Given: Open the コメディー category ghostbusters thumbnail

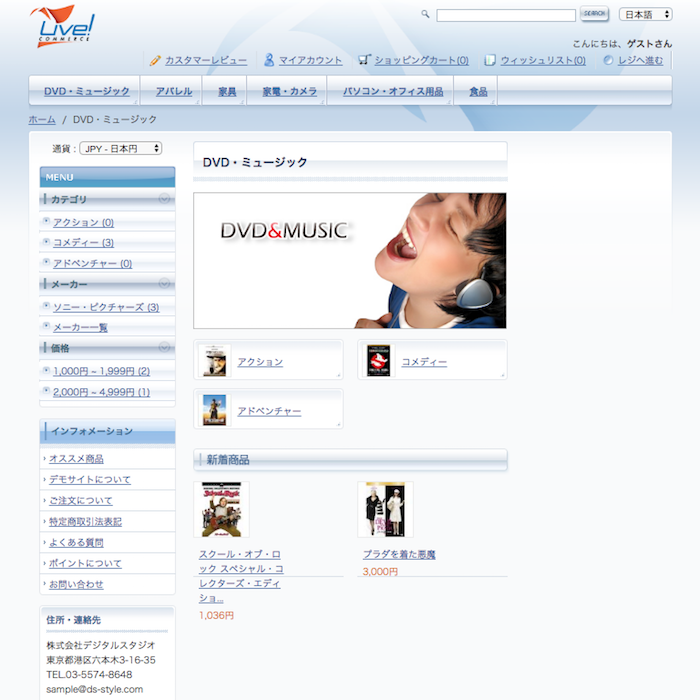Looking at the screenshot, I should [379, 361].
